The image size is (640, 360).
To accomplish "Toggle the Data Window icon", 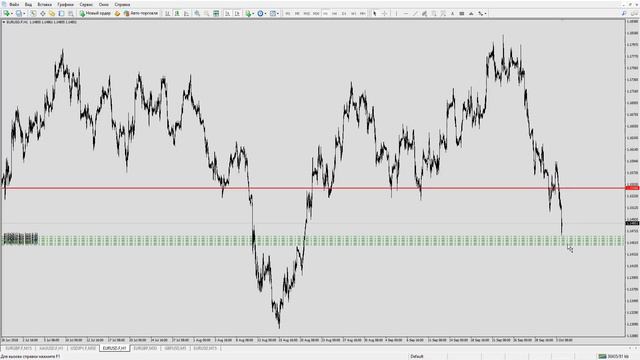I will 42,13.
